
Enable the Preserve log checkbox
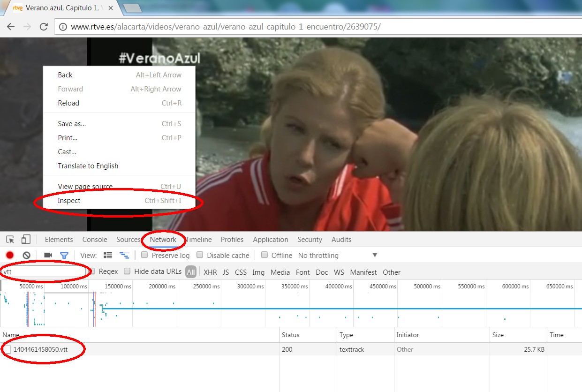pyautogui.click(x=144, y=255)
